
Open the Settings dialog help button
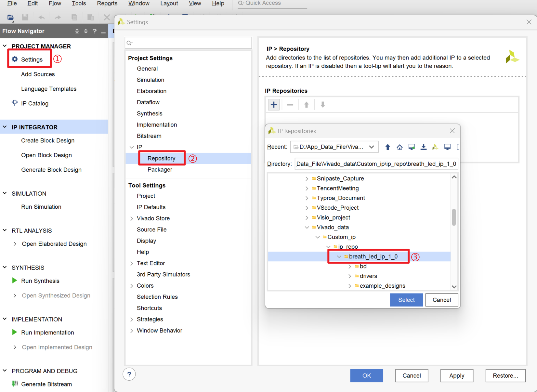click(x=129, y=374)
